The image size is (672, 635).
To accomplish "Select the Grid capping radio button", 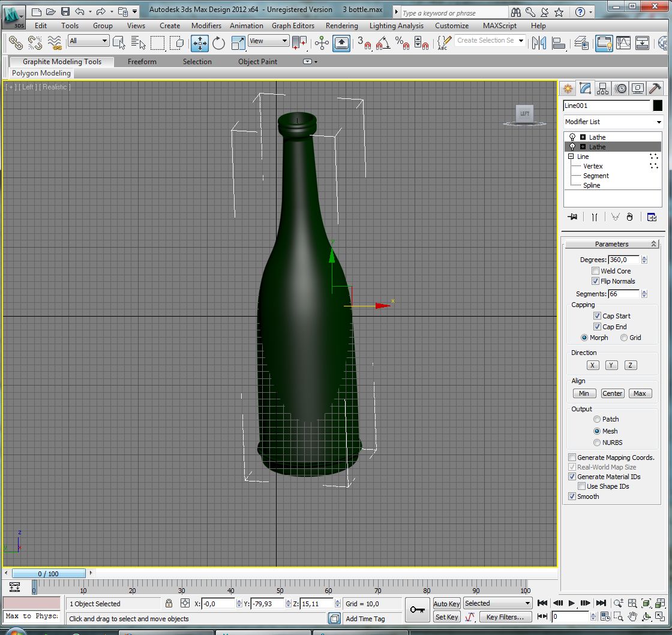I will click(624, 338).
